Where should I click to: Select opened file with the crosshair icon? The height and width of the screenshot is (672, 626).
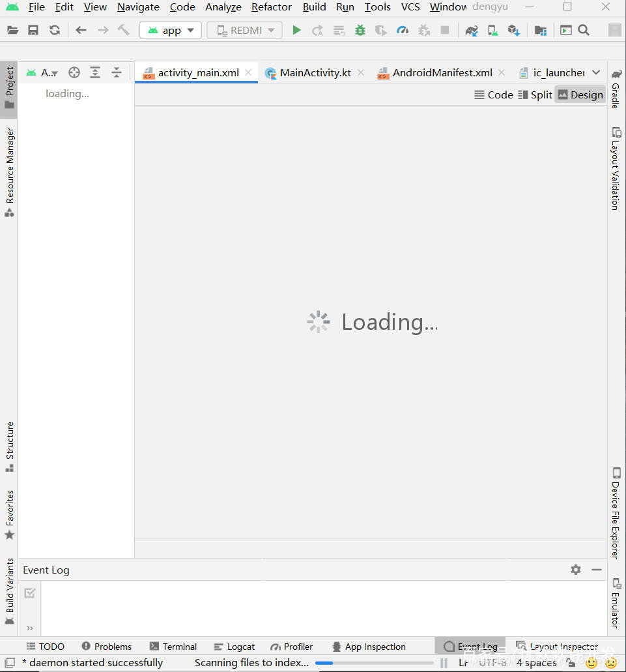[74, 72]
